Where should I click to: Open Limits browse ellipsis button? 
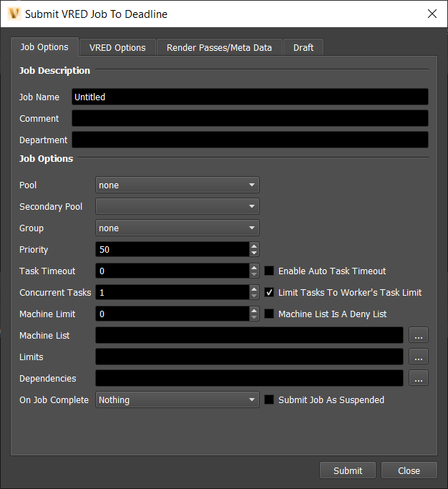click(419, 357)
